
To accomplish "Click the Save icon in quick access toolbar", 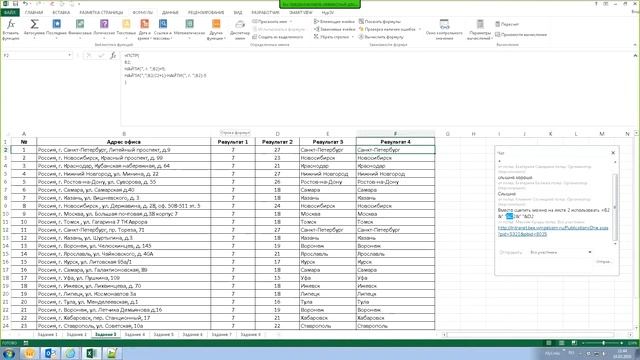I will coord(16,4).
